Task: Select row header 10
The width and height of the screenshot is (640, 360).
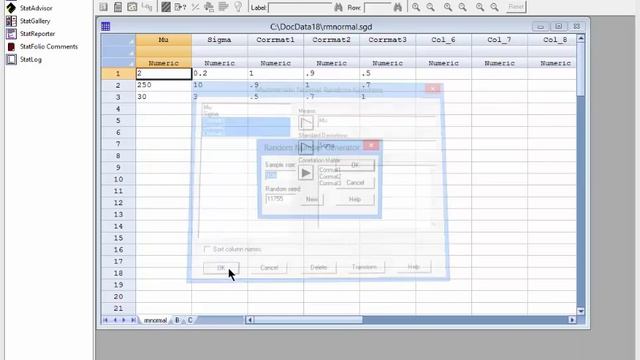Action: (118, 179)
